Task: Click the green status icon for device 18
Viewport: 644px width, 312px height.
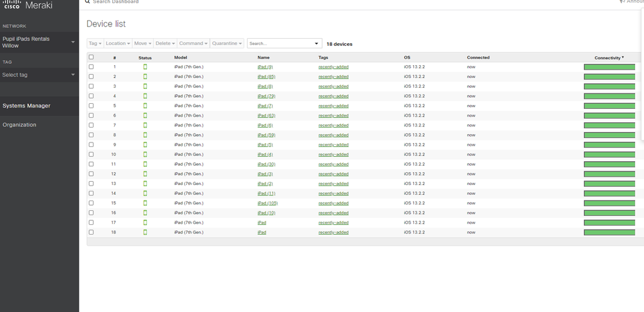Action: (x=145, y=232)
